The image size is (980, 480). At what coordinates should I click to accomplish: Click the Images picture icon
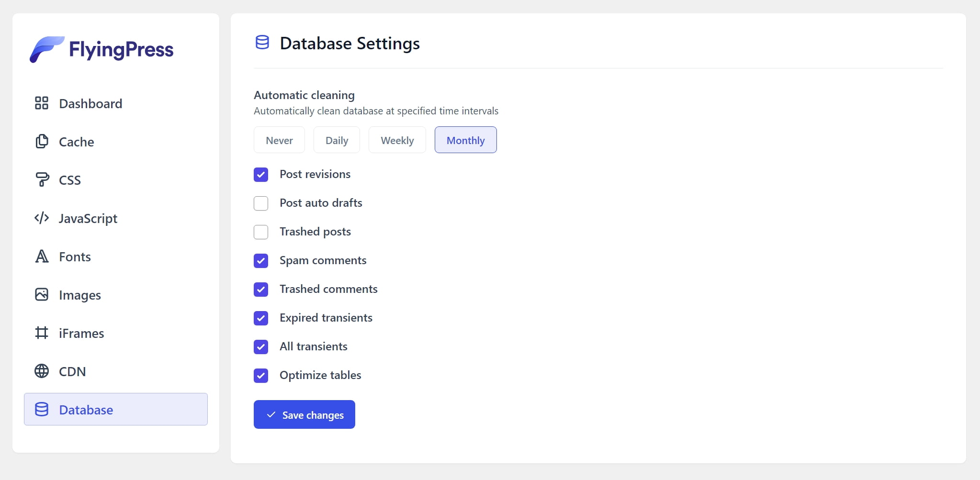click(42, 294)
